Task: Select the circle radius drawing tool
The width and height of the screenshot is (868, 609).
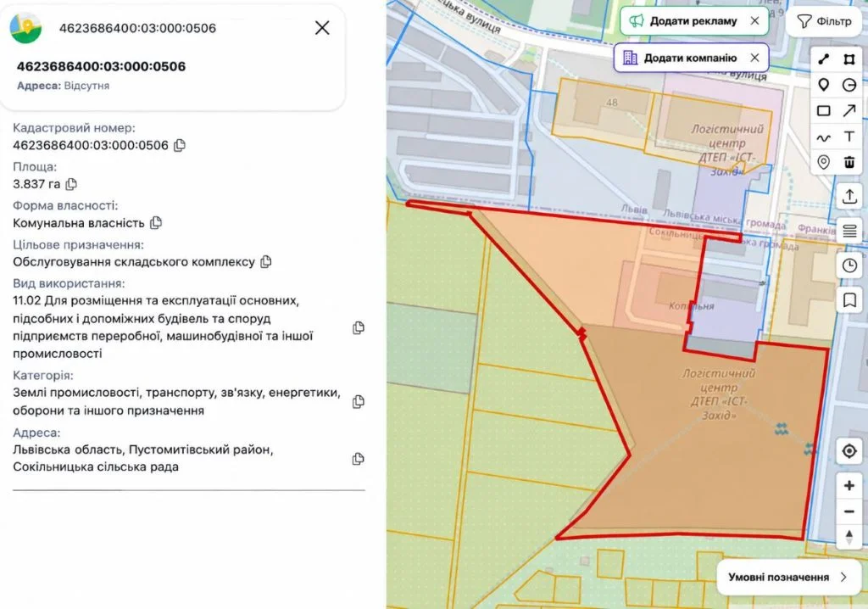Action: (x=849, y=85)
